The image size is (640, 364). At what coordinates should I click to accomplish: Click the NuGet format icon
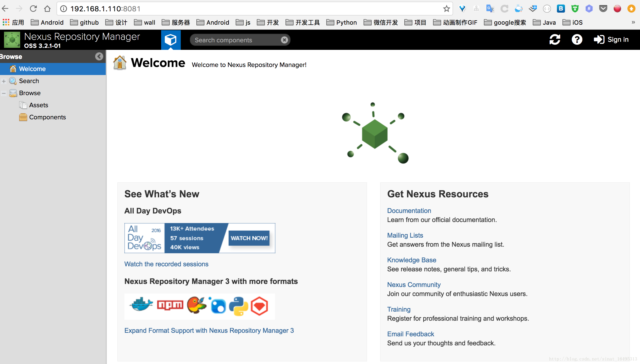tap(217, 305)
